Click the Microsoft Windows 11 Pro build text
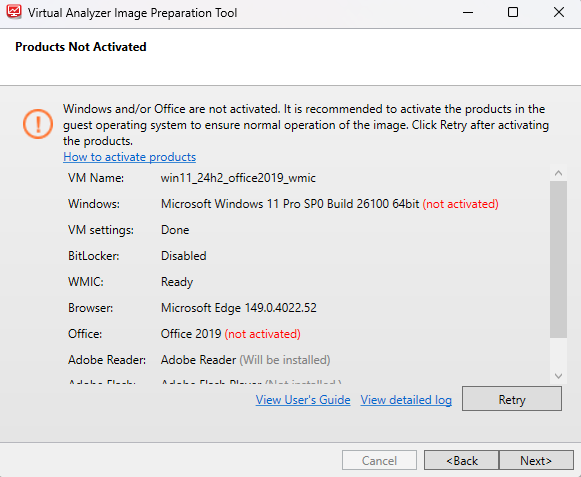Viewport: 581px width, 477px height. coord(290,204)
